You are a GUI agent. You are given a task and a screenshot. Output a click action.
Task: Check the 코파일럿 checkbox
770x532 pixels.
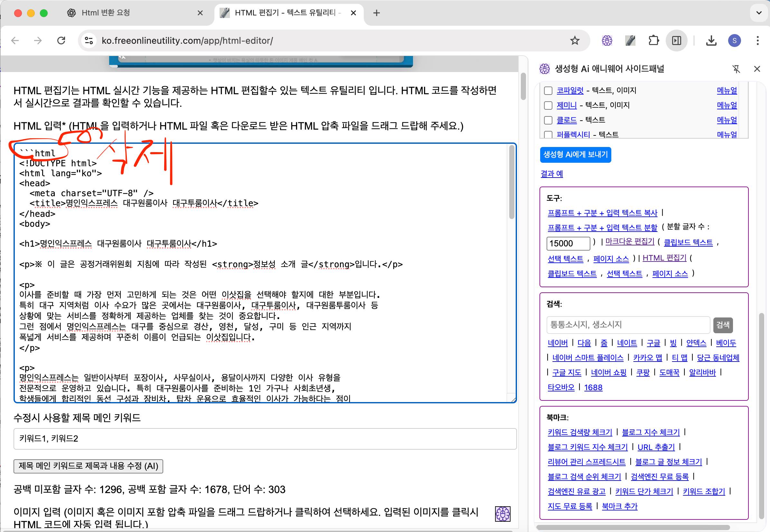coord(548,91)
